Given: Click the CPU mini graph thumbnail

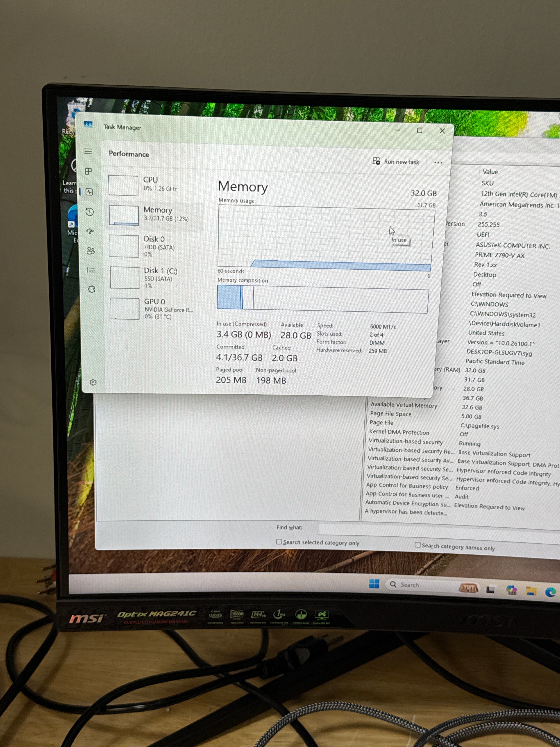Looking at the screenshot, I should coord(123,185).
